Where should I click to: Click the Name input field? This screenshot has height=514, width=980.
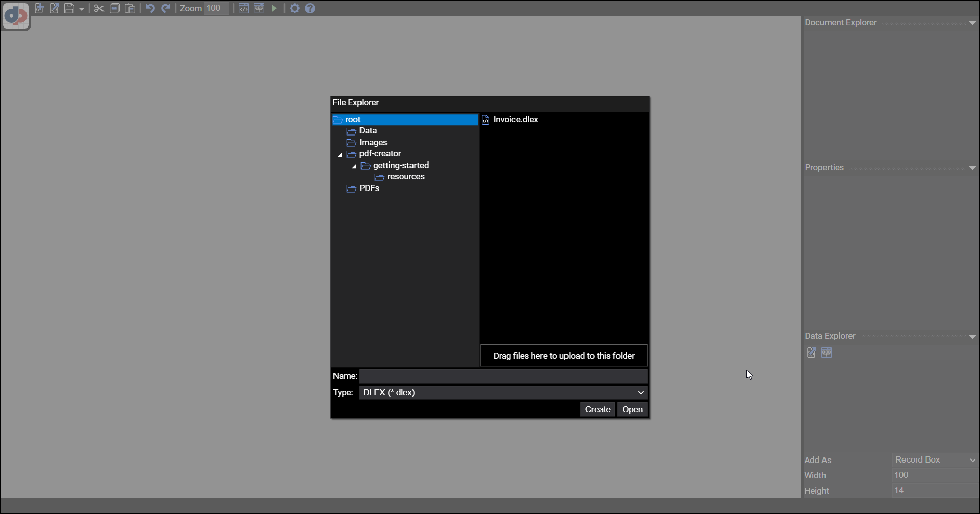[503, 376]
